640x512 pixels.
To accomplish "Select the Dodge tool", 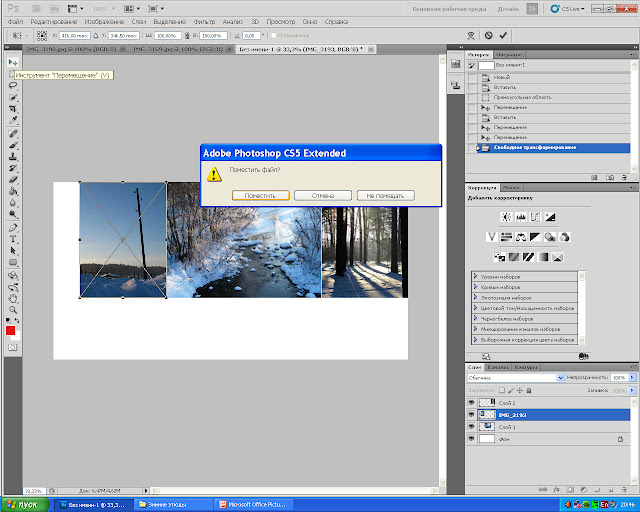I will coord(13,214).
